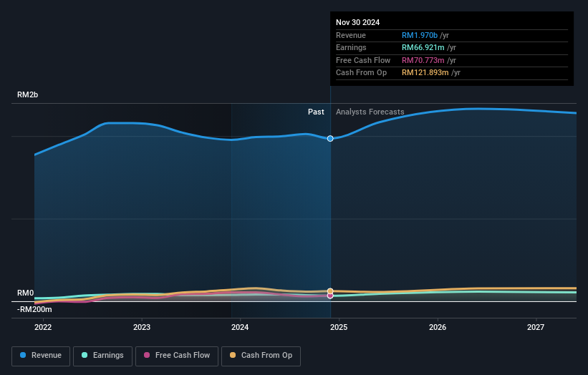
Task: Toggle the Earnings legend button
Action: pos(102,356)
